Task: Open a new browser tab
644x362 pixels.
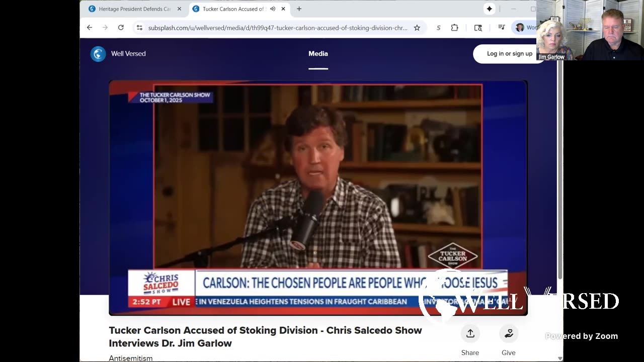Action: click(299, 9)
